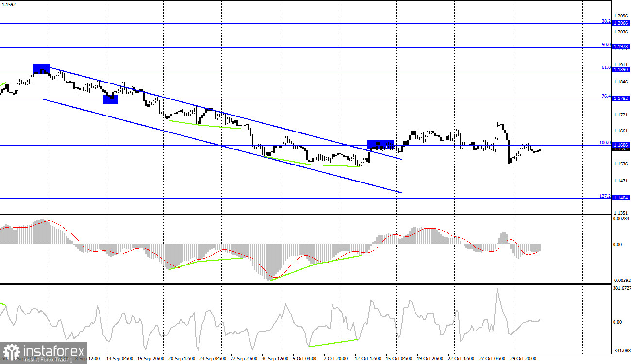Click the 1.1846 price axis value
This screenshot has width=631, height=364.
[622, 83]
